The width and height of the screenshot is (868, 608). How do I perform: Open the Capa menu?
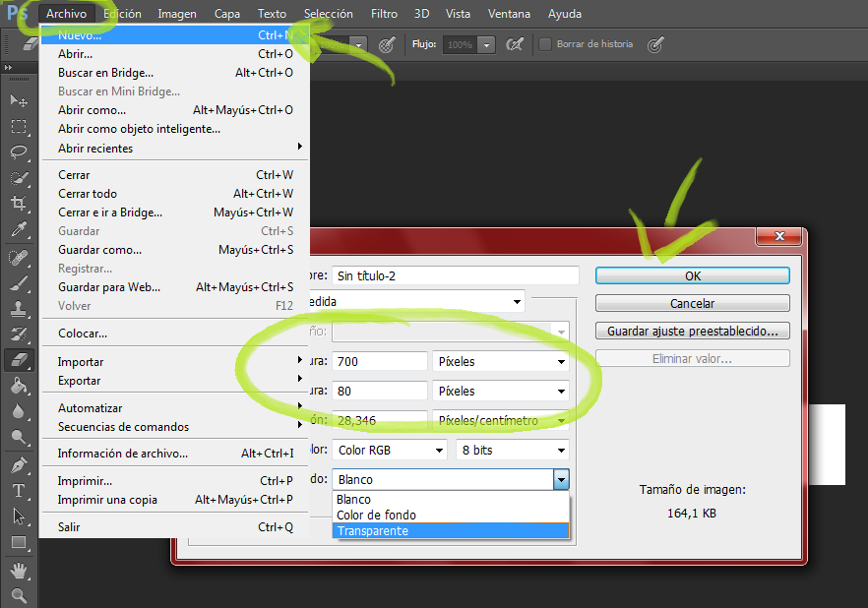[x=227, y=13]
